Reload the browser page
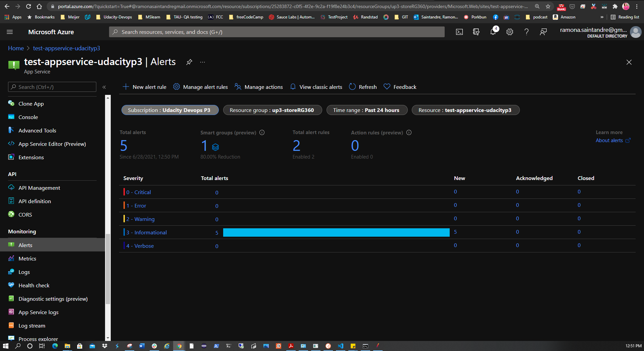 (29, 6)
